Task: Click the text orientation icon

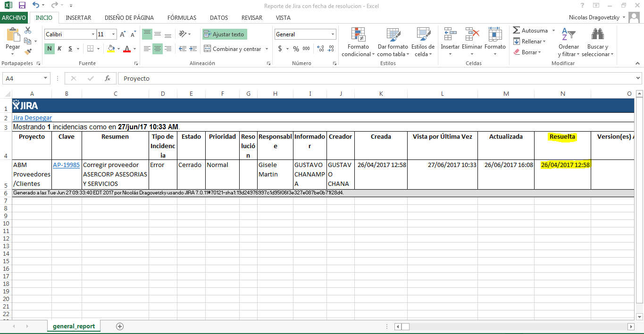Action: (182, 34)
